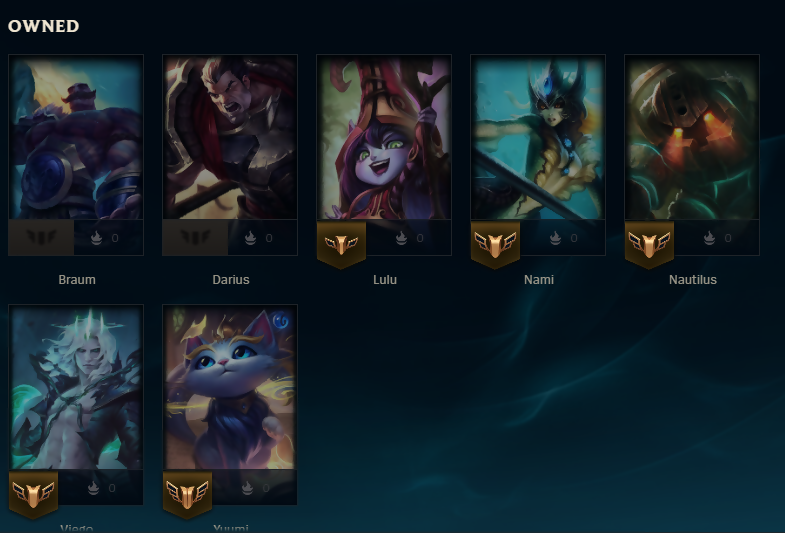Screen dimensions: 785x533
Task: Click Nami's gold mastery emblem
Action: coord(495,245)
